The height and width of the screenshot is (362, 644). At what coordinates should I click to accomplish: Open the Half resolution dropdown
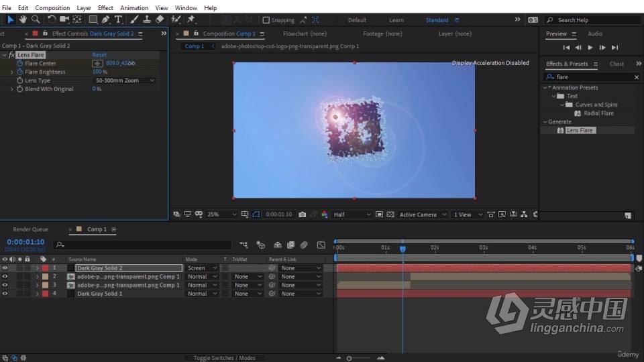(x=352, y=215)
